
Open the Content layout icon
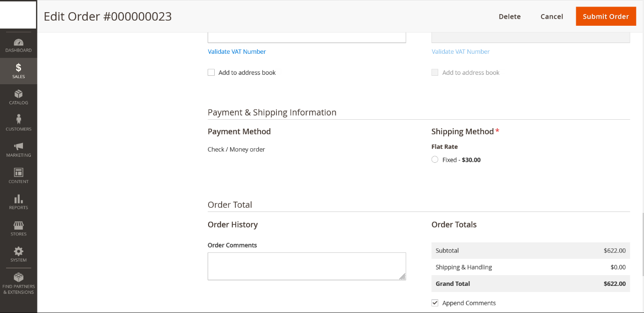click(x=19, y=173)
